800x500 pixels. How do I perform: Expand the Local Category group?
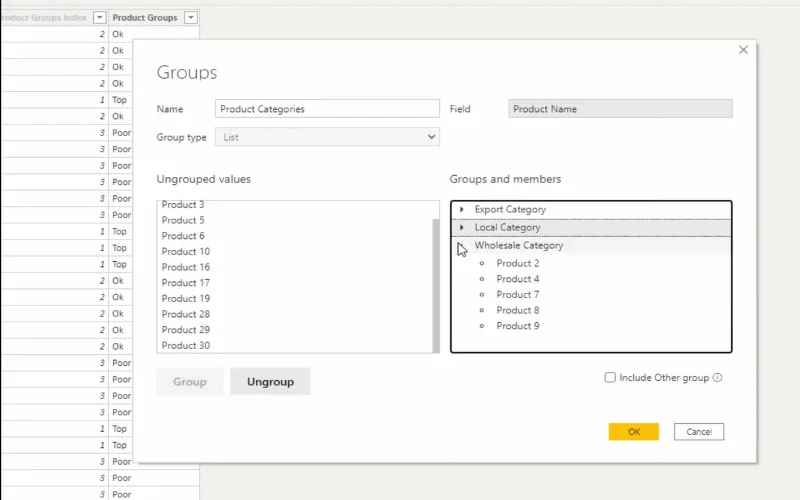coord(462,227)
